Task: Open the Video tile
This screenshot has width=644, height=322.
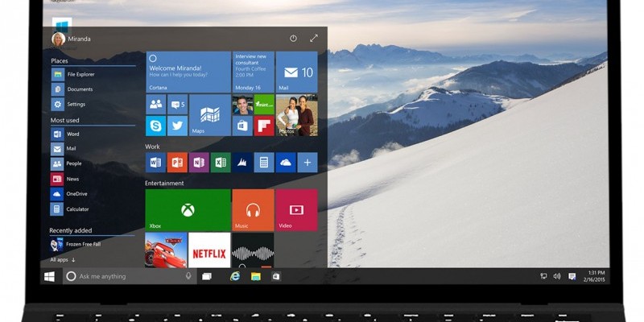Action: pos(296,210)
